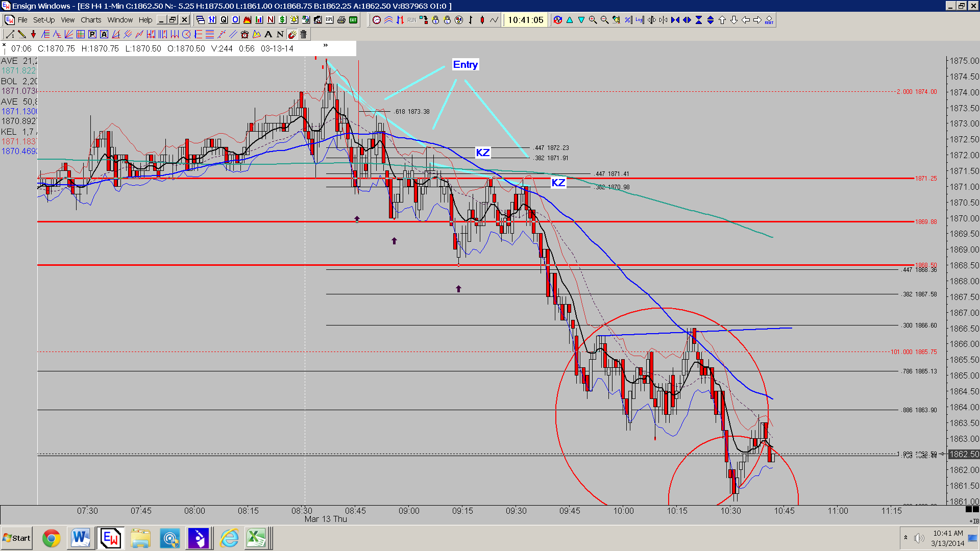The width and height of the screenshot is (980, 551).
Task: Click the zoom in magnifier icon
Action: (x=593, y=20)
